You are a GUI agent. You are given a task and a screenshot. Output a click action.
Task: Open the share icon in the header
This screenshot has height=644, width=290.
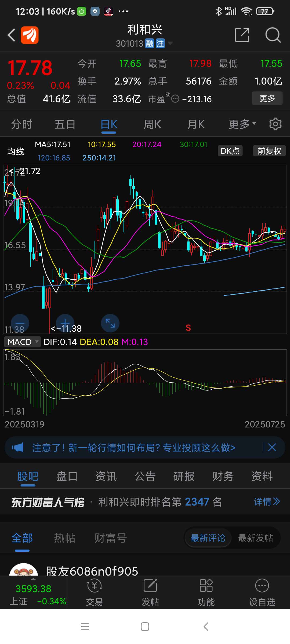pyautogui.click(x=242, y=35)
